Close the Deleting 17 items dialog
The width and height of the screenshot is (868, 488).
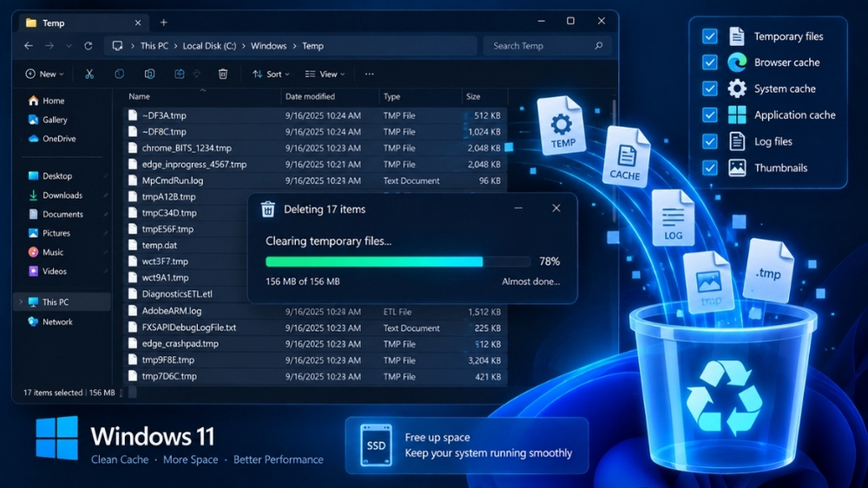tap(556, 208)
